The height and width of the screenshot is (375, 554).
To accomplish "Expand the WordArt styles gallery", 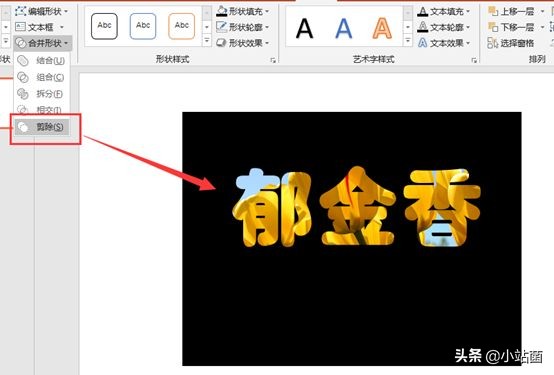I will point(408,41).
